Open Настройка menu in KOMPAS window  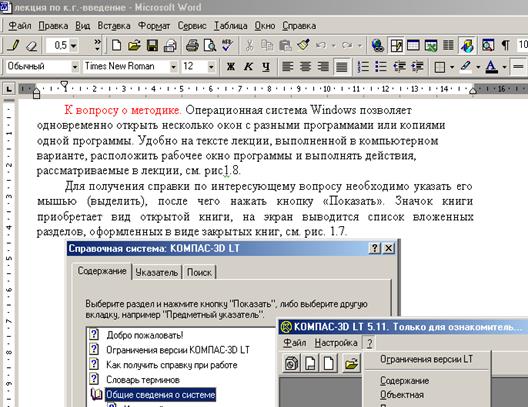(336, 343)
